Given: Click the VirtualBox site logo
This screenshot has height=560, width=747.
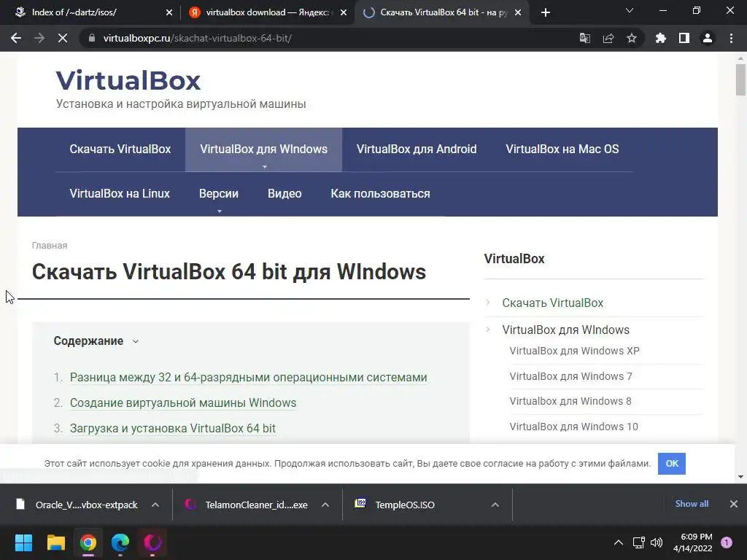Looking at the screenshot, I should tap(128, 80).
